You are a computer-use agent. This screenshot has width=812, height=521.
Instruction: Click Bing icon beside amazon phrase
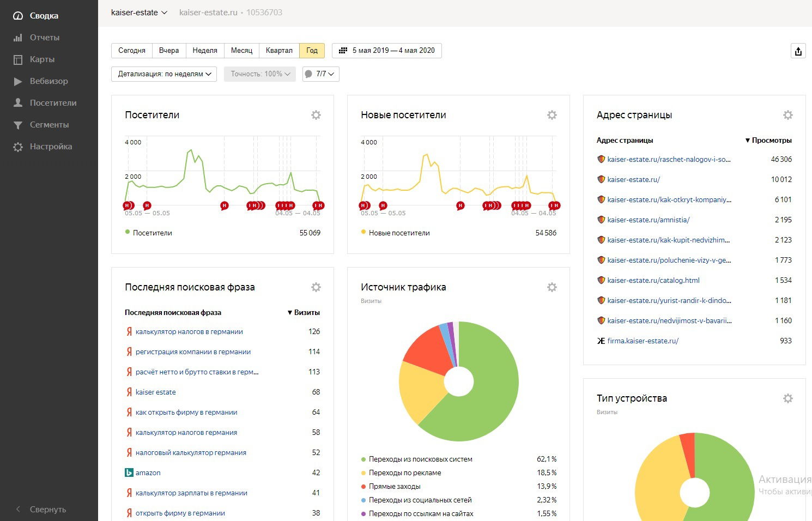point(129,473)
